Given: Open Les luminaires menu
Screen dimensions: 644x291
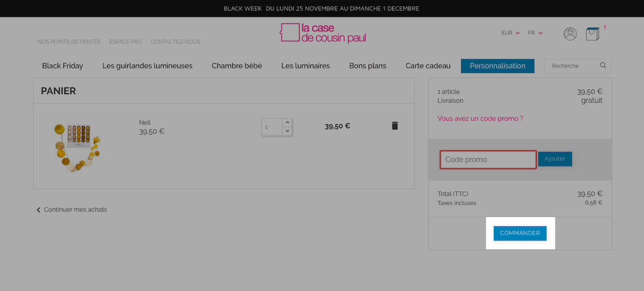Looking at the screenshot, I should (x=306, y=66).
